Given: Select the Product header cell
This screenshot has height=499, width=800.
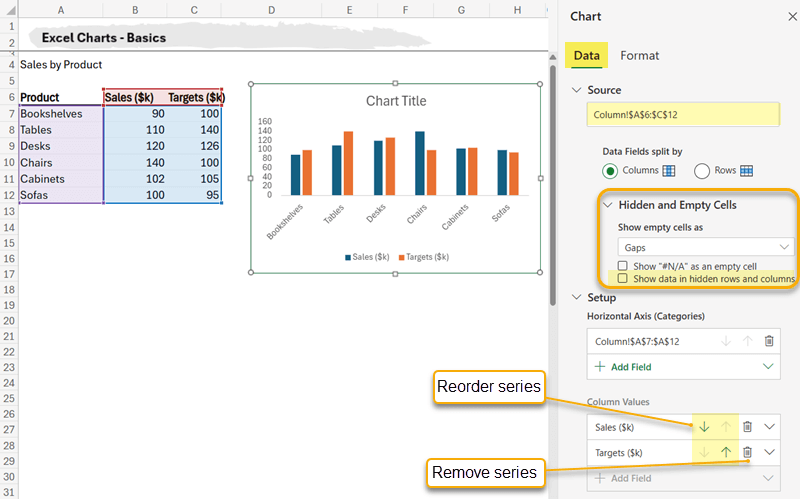Looking at the screenshot, I should click(x=61, y=97).
